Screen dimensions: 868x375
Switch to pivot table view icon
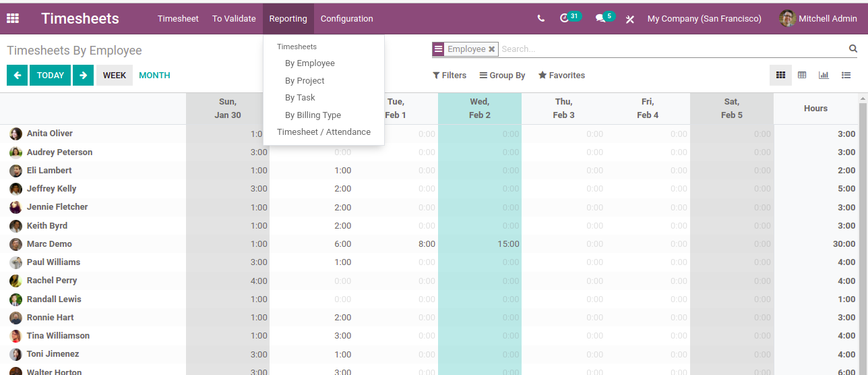pos(802,75)
